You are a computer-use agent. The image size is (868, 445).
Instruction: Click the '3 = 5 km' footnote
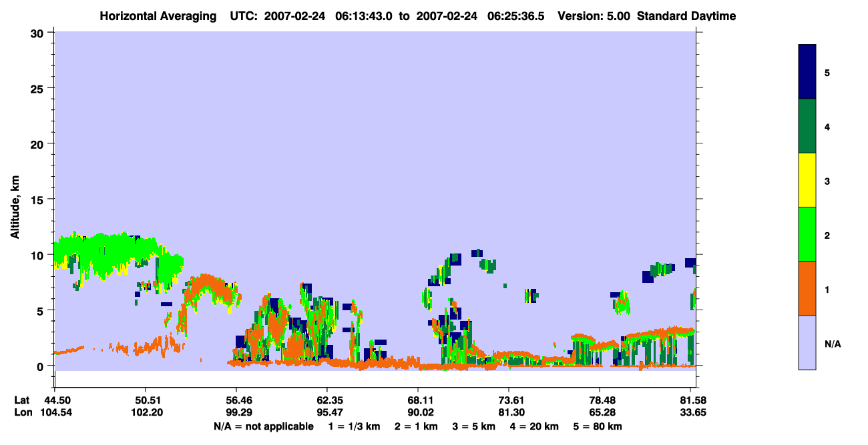click(475, 426)
